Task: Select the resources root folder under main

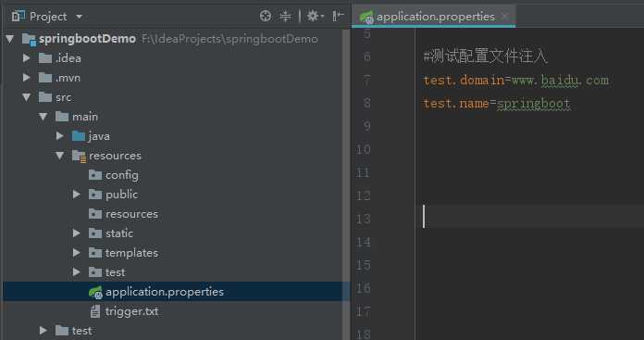Action: pos(115,156)
